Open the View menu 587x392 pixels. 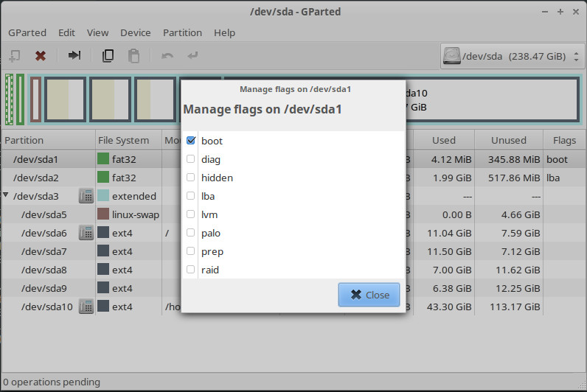point(97,33)
